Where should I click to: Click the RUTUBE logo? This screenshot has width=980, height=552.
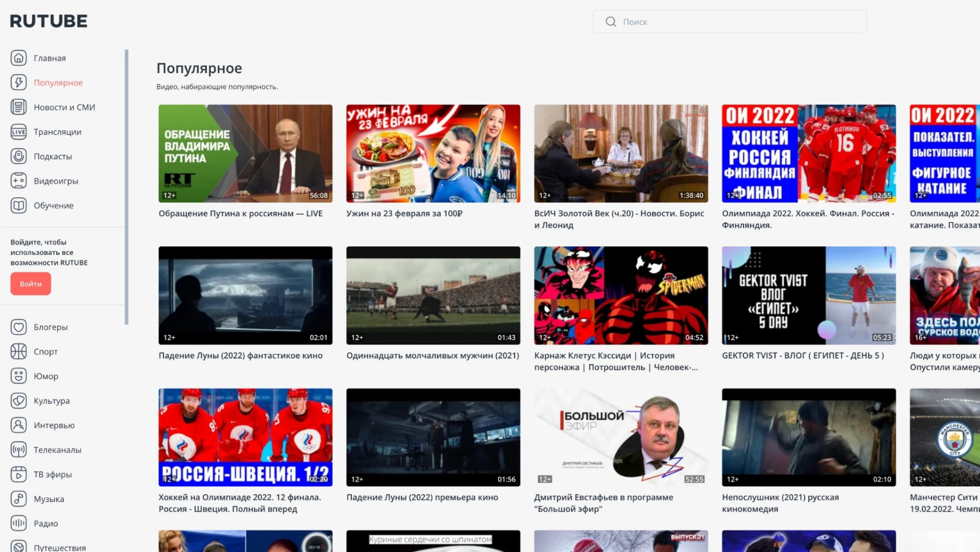click(x=48, y=21)
